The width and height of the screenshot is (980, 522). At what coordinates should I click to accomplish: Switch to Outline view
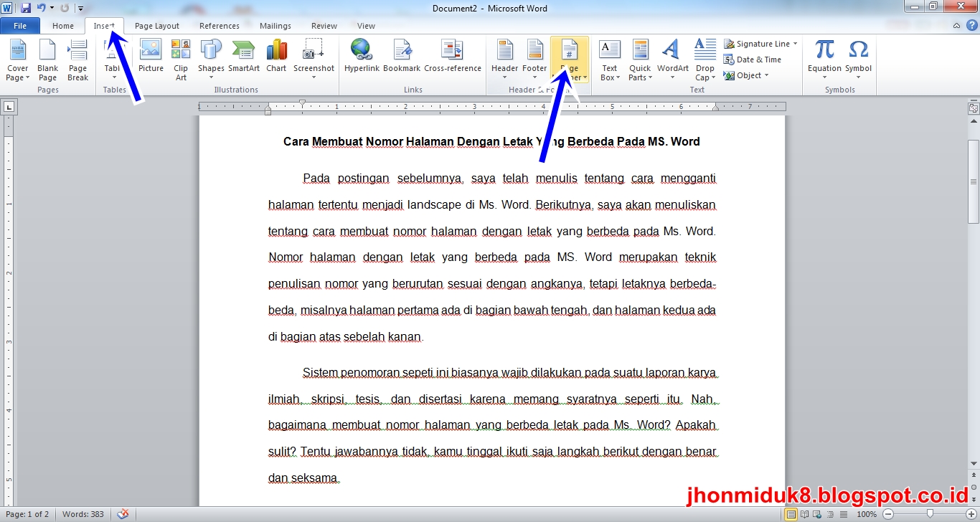(829, 514)
